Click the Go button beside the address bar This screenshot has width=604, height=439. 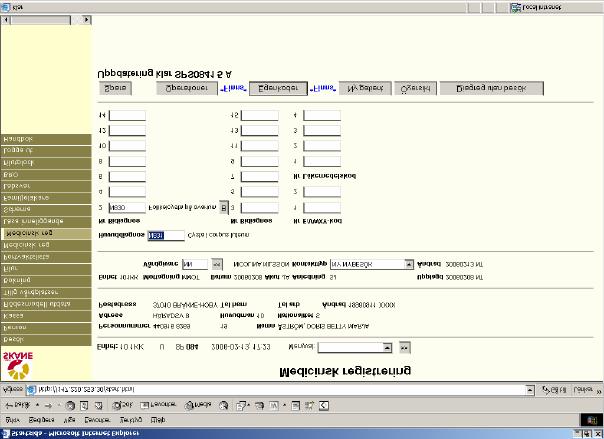click(554, 390)
